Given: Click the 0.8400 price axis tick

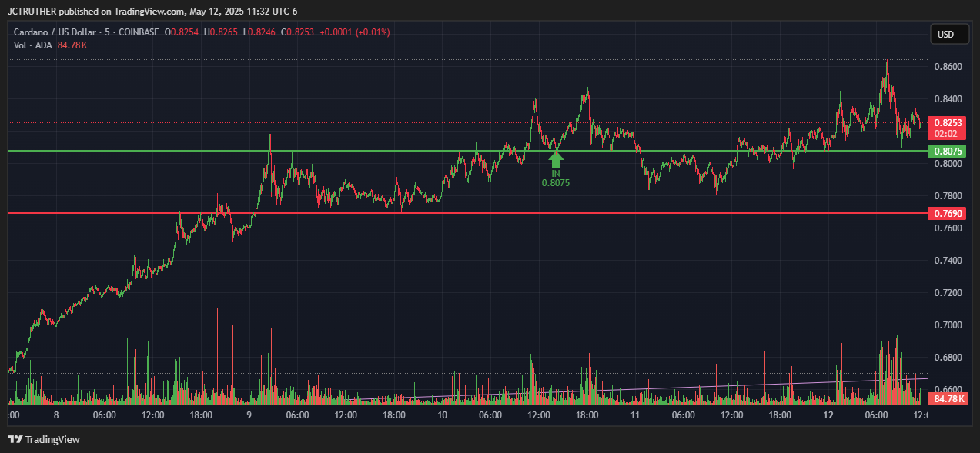Looking at the screenshot, I should pyautogui.click(x=948, y=99).
